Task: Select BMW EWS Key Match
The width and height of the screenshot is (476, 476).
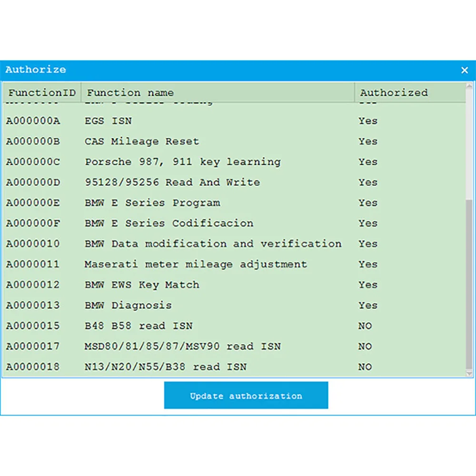Action: point(142,285)
